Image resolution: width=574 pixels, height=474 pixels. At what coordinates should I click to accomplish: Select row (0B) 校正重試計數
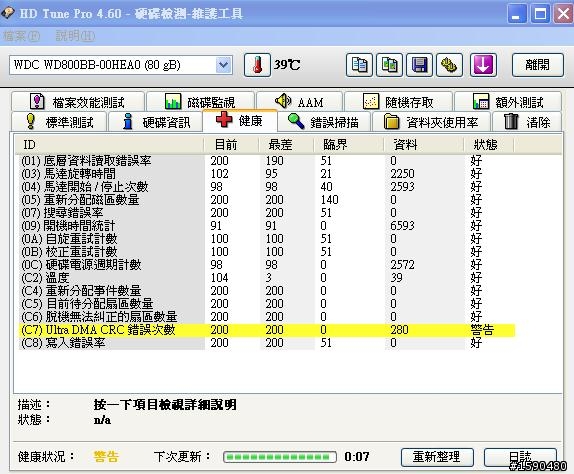point(267,252)
